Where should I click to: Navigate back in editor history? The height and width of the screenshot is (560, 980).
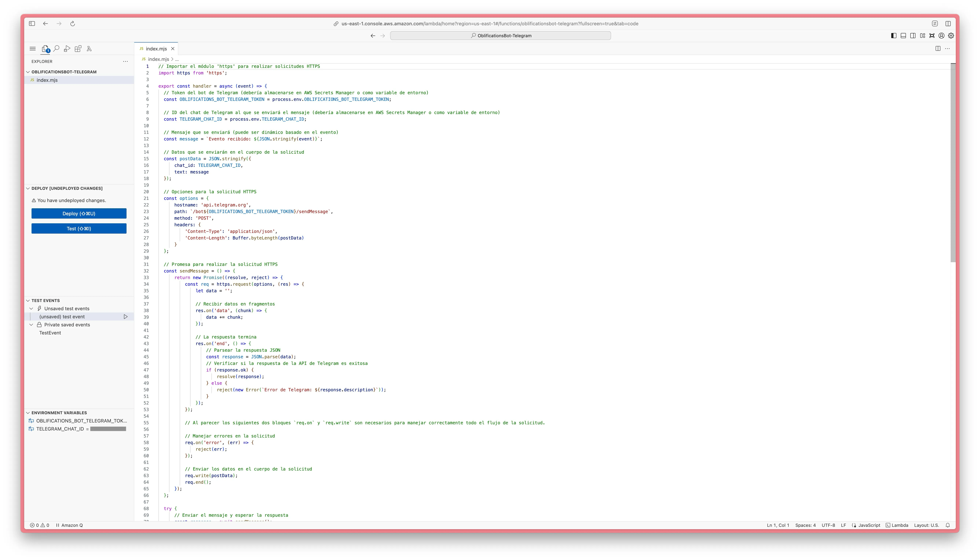[x=373, y=36]
